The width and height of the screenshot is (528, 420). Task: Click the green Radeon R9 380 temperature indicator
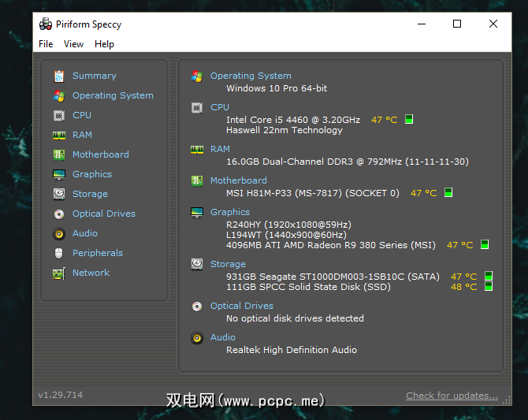(x=485, y=244)
